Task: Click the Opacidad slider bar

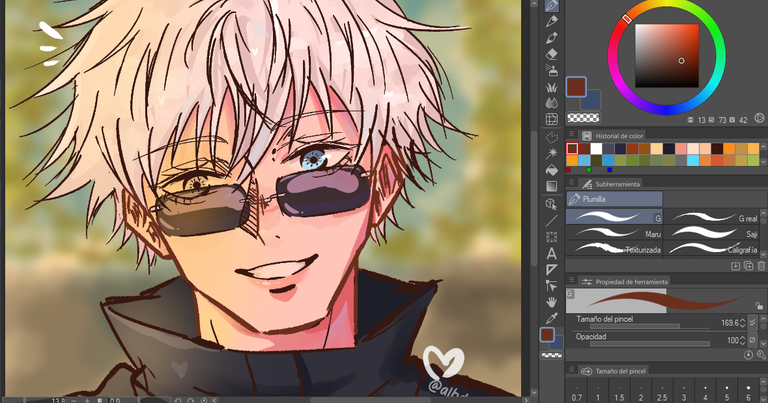Action: click(649, 344)
